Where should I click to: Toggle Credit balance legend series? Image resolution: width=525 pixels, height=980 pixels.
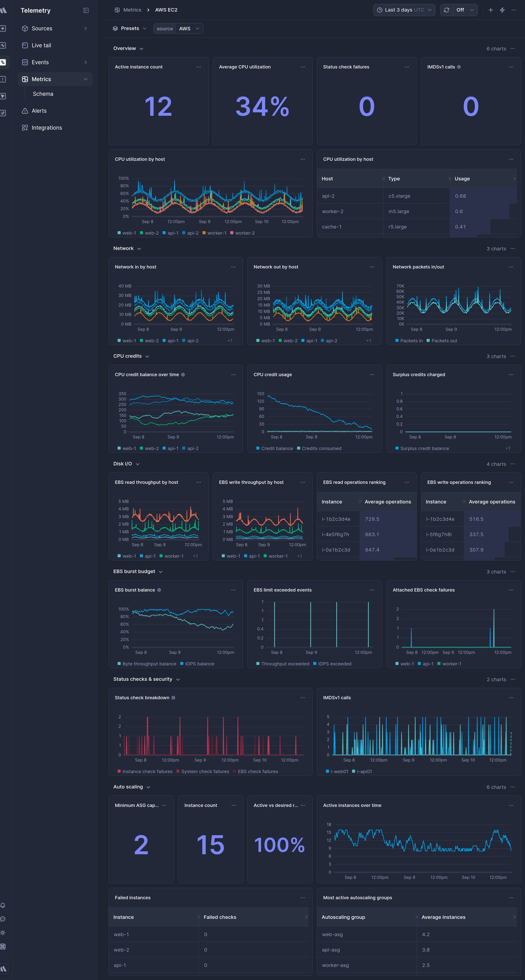(x=275, y=449)
